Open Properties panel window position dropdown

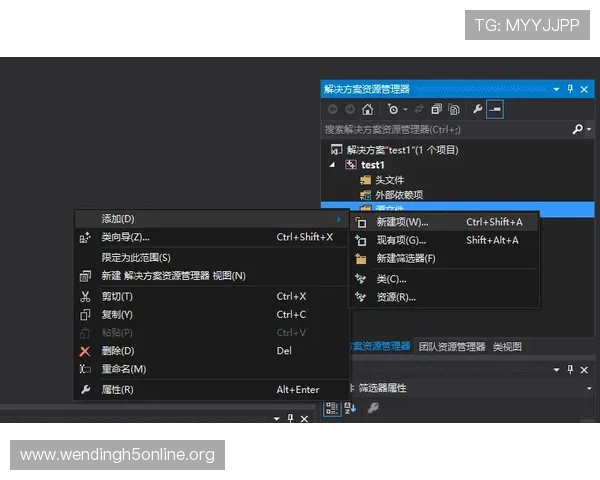point(556,370)
